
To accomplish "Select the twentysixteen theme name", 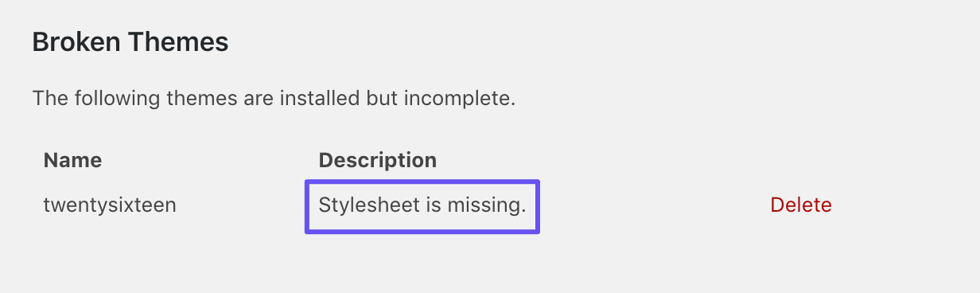I will point(110,205).
